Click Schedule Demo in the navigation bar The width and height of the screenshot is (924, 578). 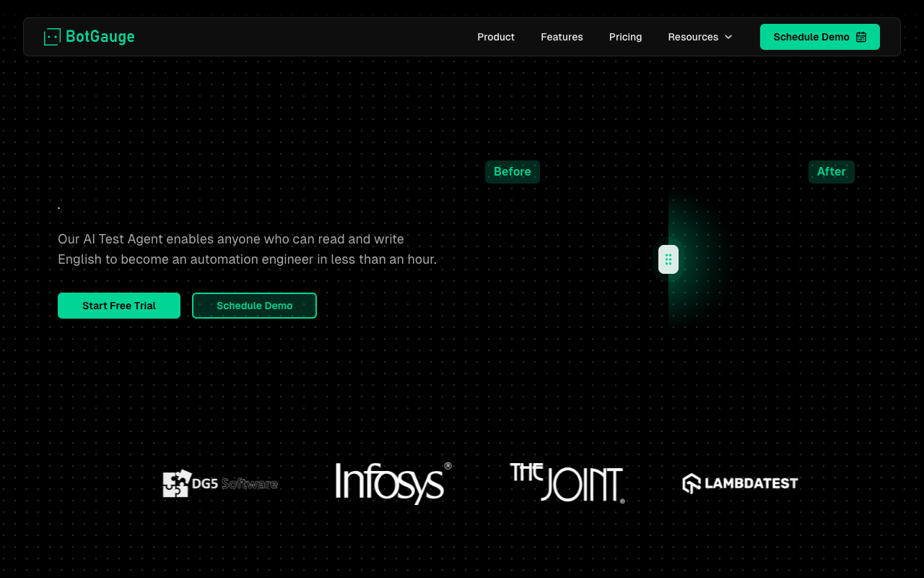pos(820,37)
